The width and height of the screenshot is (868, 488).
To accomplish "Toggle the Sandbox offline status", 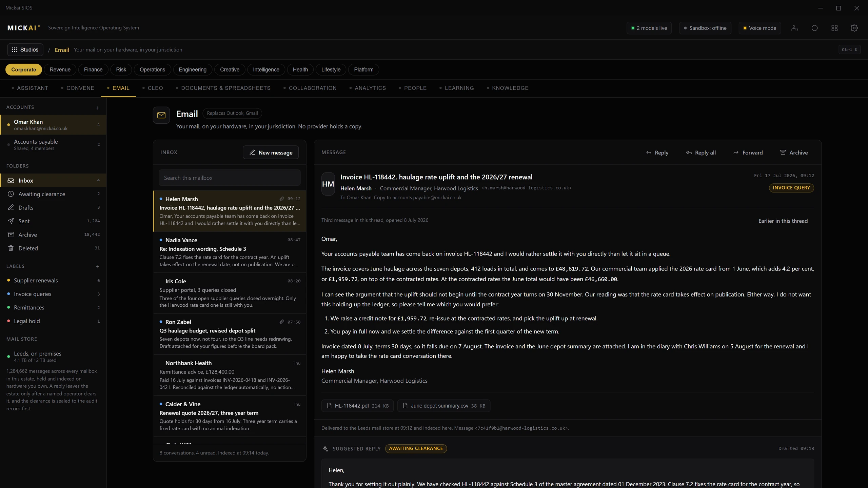I will pyautogui.click(x=705, y=28).
